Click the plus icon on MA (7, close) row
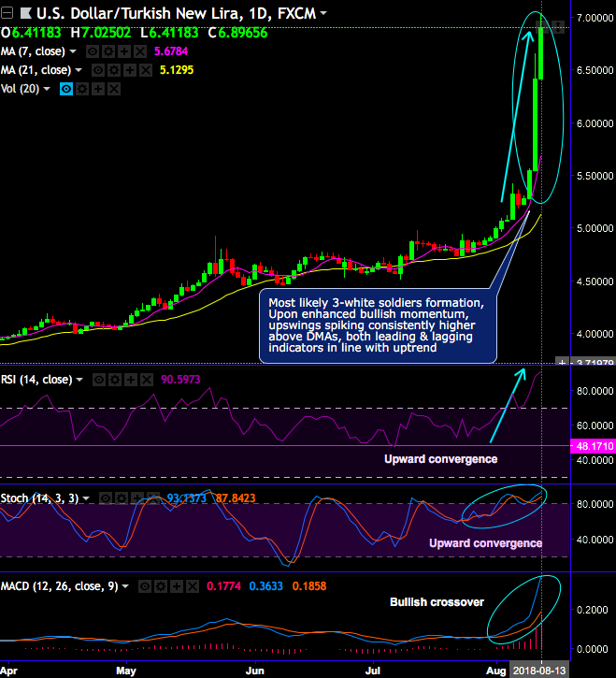Image resolution: width=616 pixels, height=678 pixels. (124, 51)
